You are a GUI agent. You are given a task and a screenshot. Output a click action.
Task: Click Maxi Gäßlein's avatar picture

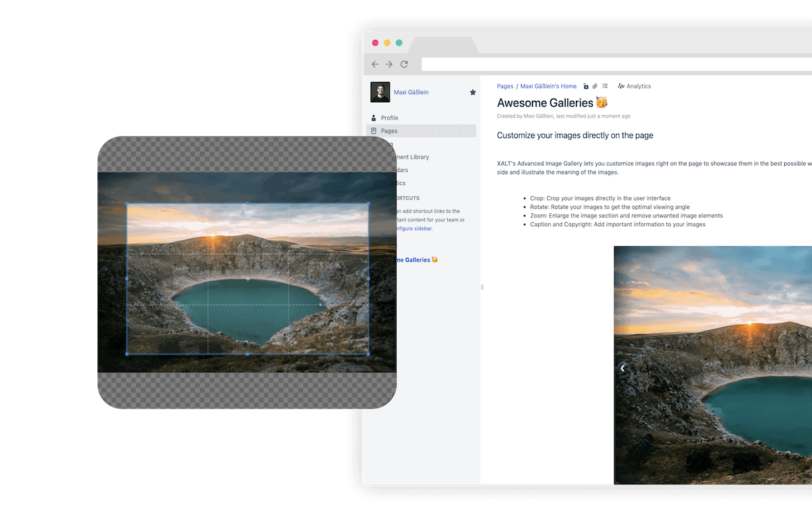[380, 92]
